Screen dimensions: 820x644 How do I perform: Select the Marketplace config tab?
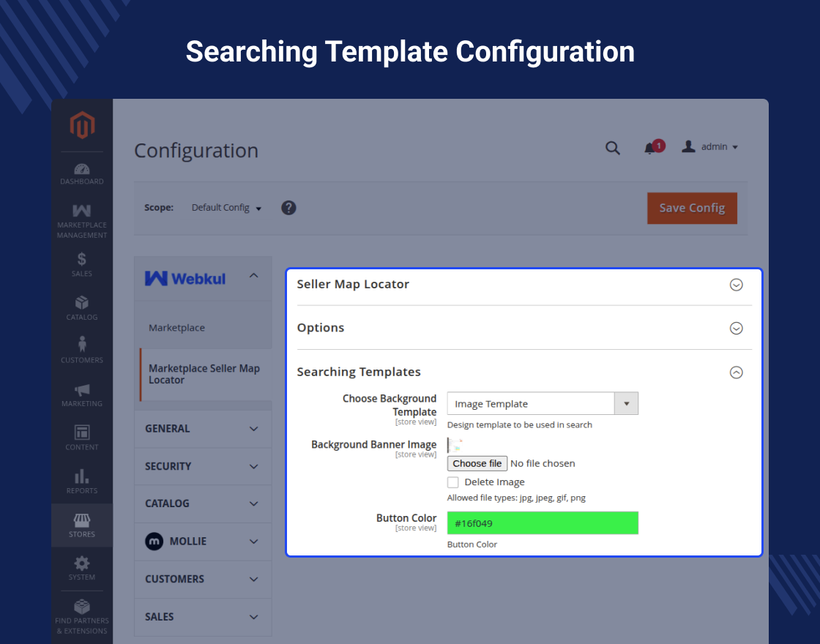click(176, 328)
